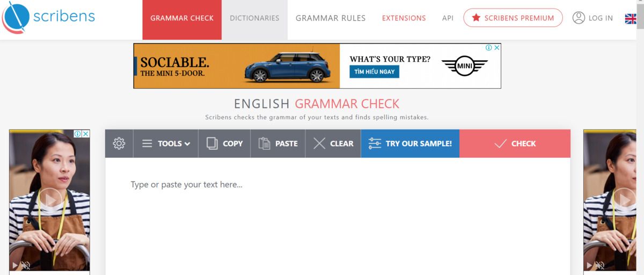The image size is (644, 275).
Task: Clear the editor with the Clear button
Action: click(333, 143)
